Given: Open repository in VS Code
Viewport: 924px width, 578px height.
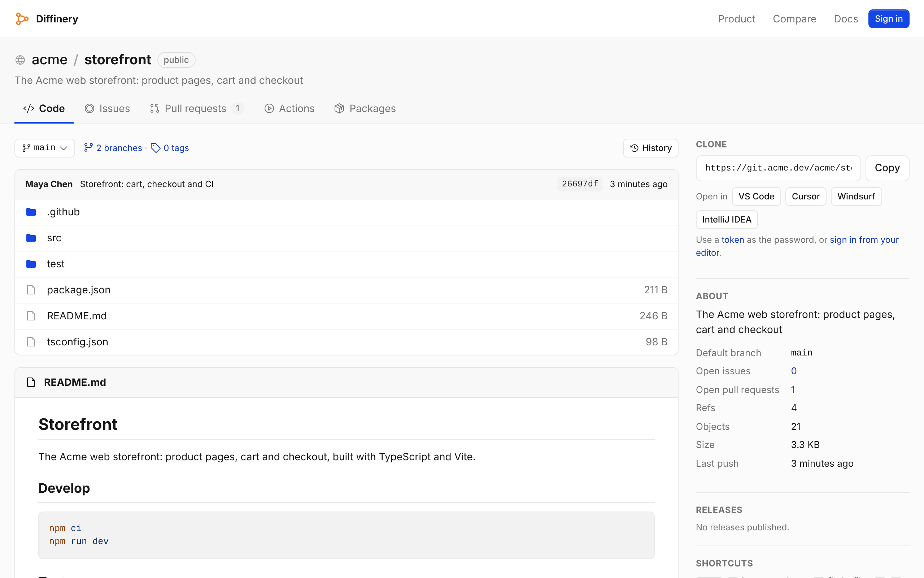Looking at the screenshot, I should pyautogui.click(x=756, y=197).
